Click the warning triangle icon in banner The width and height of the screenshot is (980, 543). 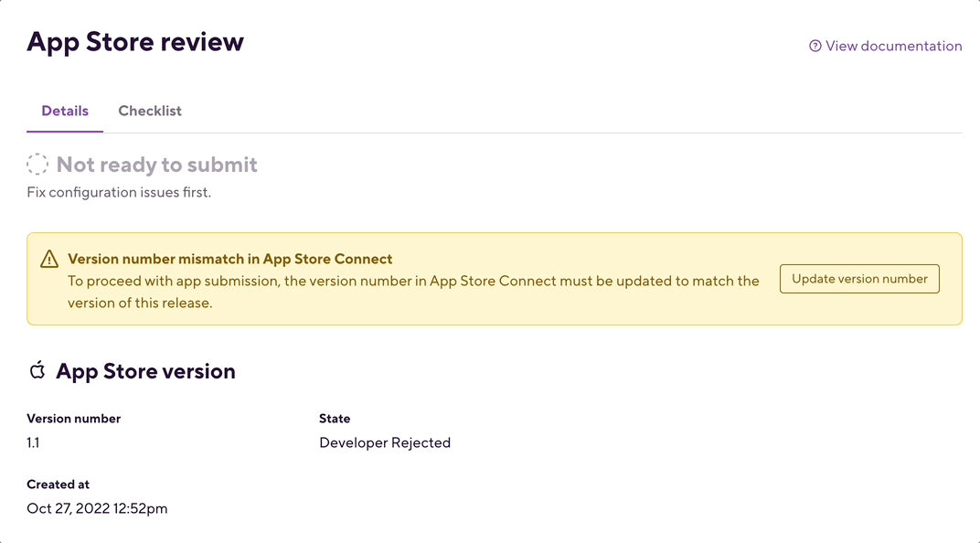tap(49, 259)
